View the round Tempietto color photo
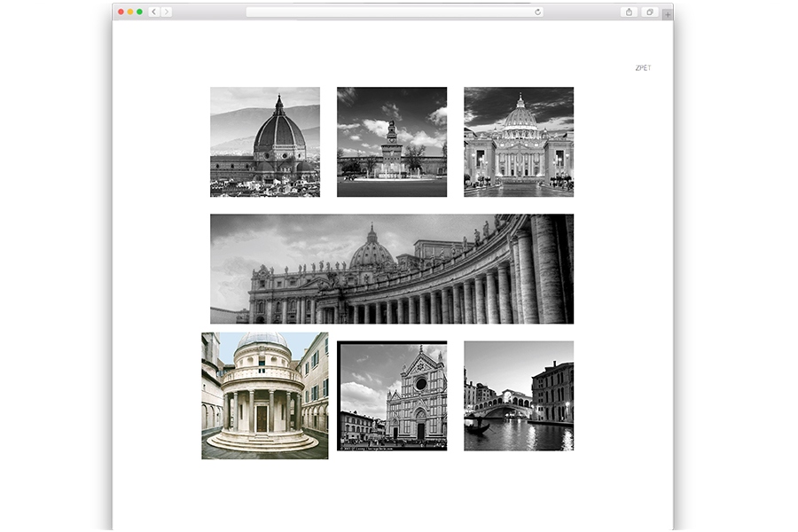This screenshot has height=532, width=798. tap(264, 395)
